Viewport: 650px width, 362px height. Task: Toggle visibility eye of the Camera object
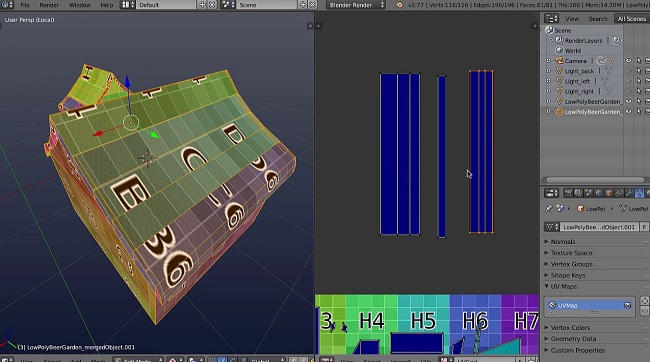click(x=628, y=61)
